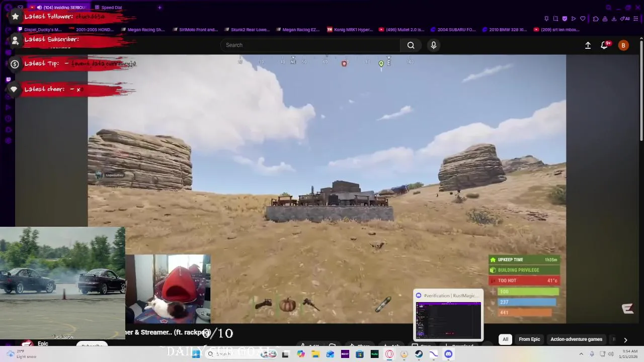This screenshot has height=362, width=644.
Task: Open the Twitch icon in browser sidebar
Action: (8, 79)
